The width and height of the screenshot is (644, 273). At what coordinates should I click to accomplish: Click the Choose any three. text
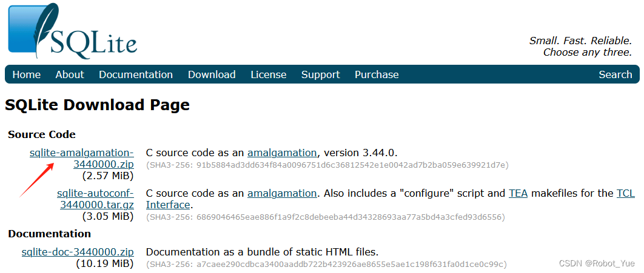coord(588,53)
